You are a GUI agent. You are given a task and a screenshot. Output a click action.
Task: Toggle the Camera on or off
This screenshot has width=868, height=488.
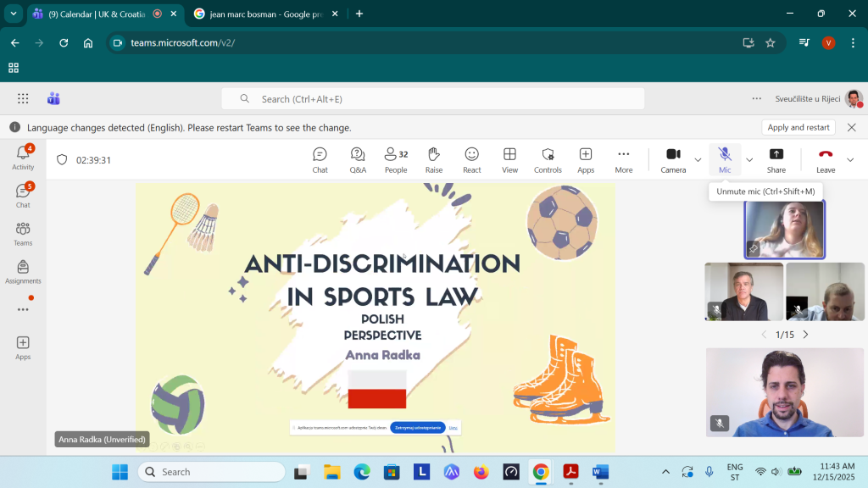[673, 158]
